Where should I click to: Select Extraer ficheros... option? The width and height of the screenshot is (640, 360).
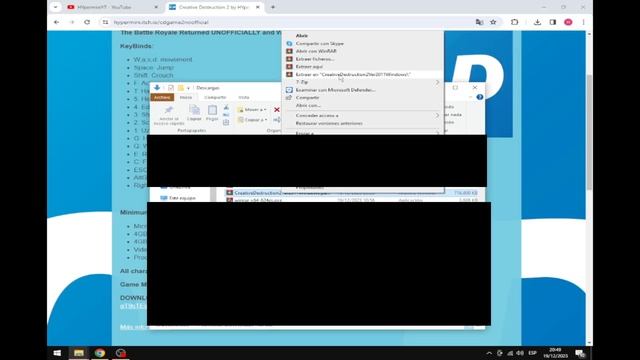point(315,59)
